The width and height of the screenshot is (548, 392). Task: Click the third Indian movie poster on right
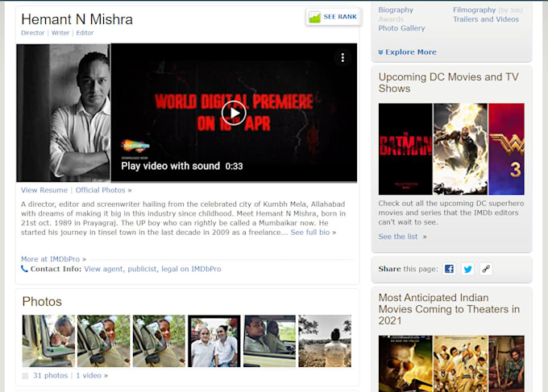pyautogui.click(x=506, y=364)
